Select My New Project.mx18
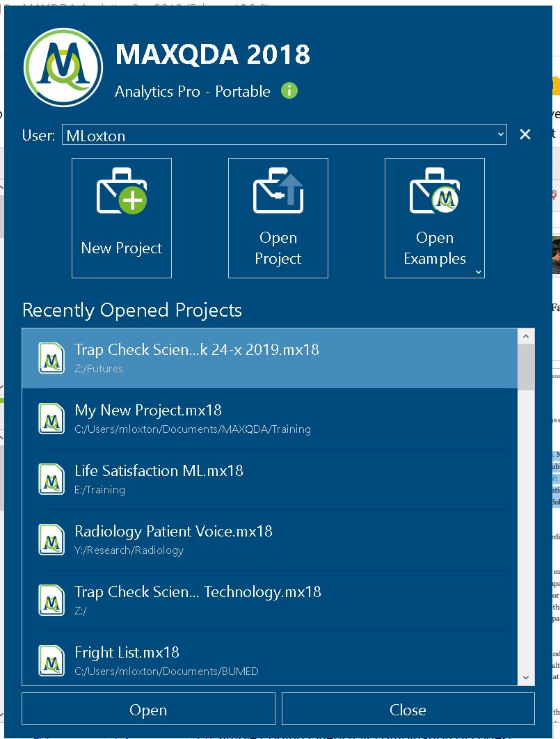Screen dimensions: 560x739 tap(269, 418)
